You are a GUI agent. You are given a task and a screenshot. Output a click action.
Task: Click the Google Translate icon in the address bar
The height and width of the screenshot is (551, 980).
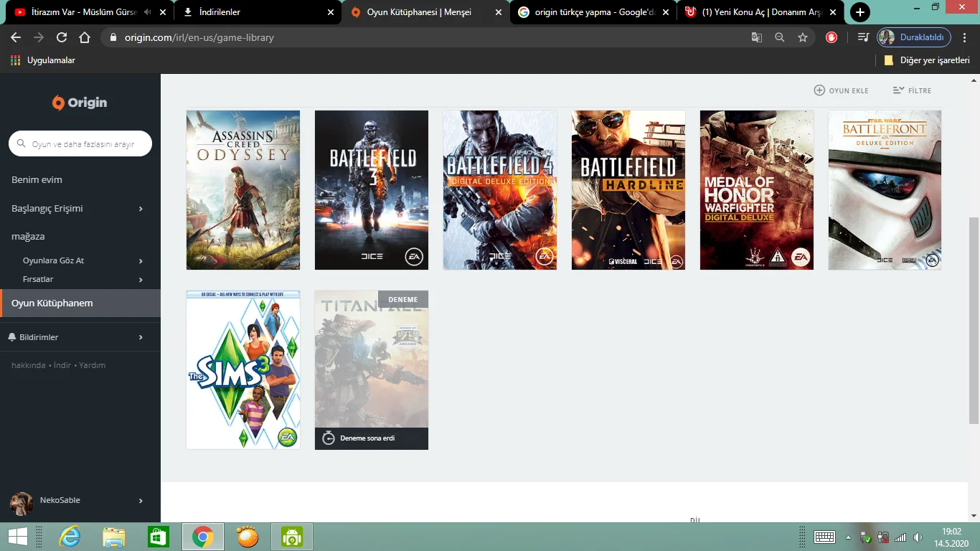[757, 37]
